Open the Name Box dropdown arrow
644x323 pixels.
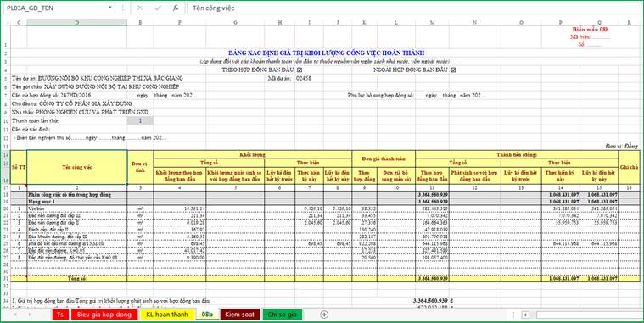[x=110, y=8]
